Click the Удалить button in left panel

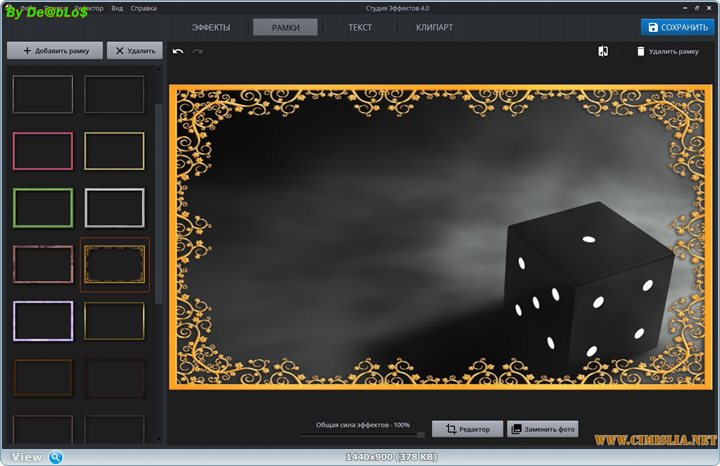point(134,50)
